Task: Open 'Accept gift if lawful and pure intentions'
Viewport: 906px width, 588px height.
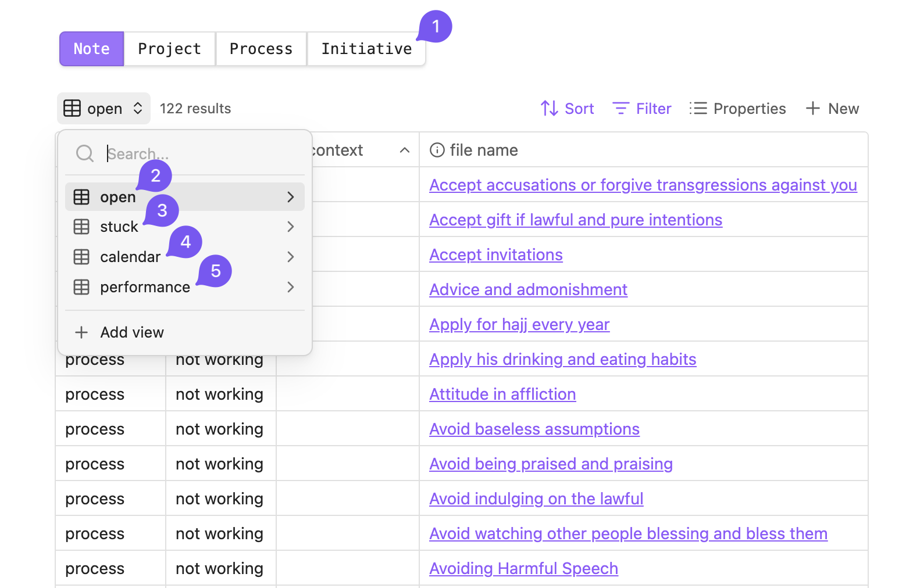Action: pyautogui.click(x=576, y=220)
